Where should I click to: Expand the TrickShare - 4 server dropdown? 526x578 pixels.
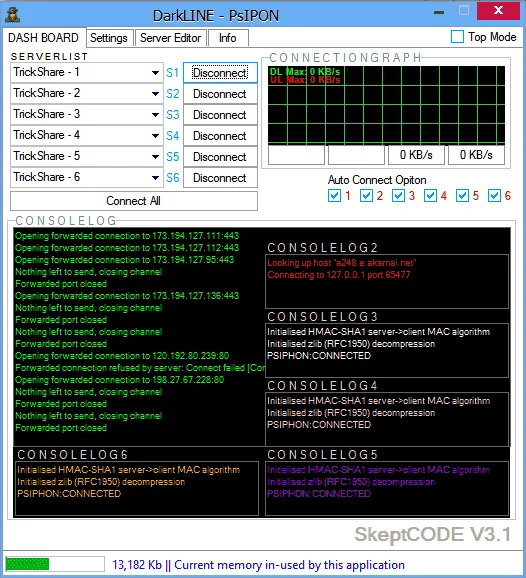(x=156, y=136)
